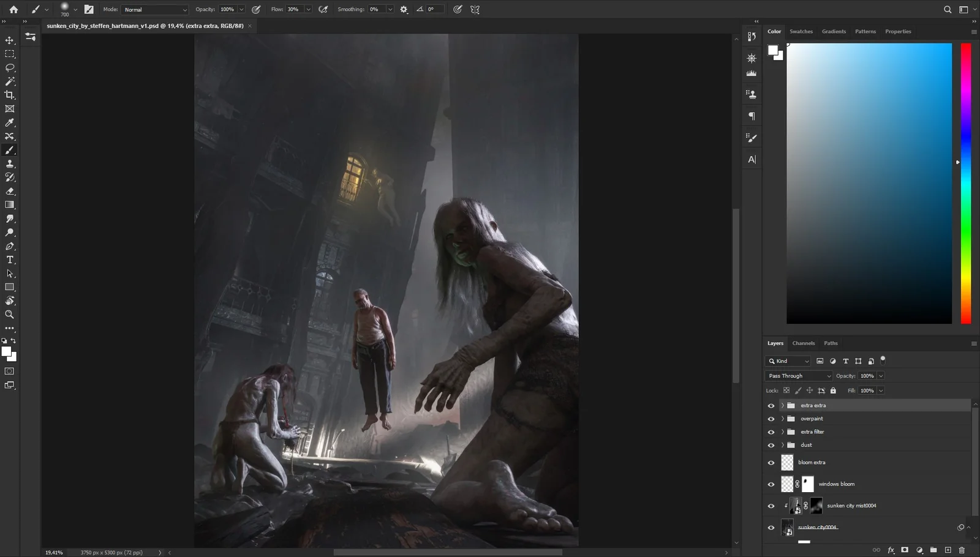Viewport: 980px width, 557px height.
Task: Select the Move tool
Action: (x=9, y=40)
